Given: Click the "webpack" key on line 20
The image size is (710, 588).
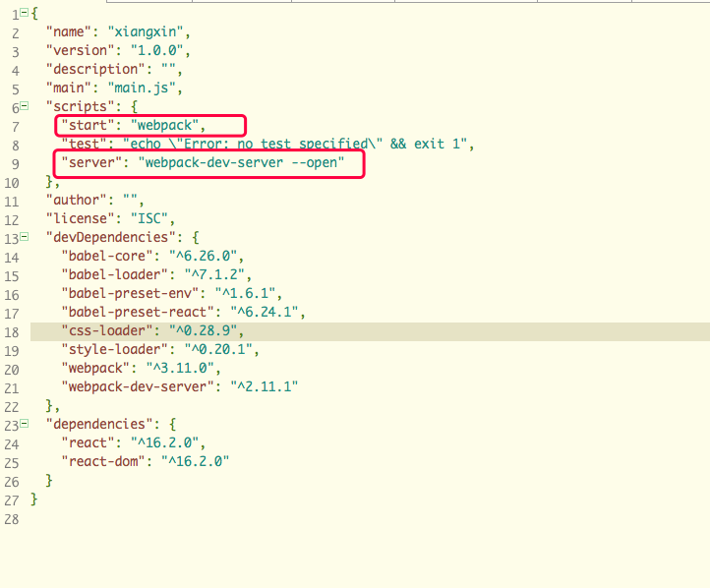Looking at the screenshot, I should pyautogui.click(x=95, y=368).
